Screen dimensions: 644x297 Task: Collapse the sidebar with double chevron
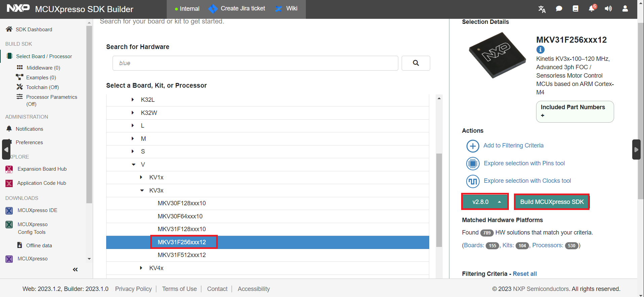(75, 269)
